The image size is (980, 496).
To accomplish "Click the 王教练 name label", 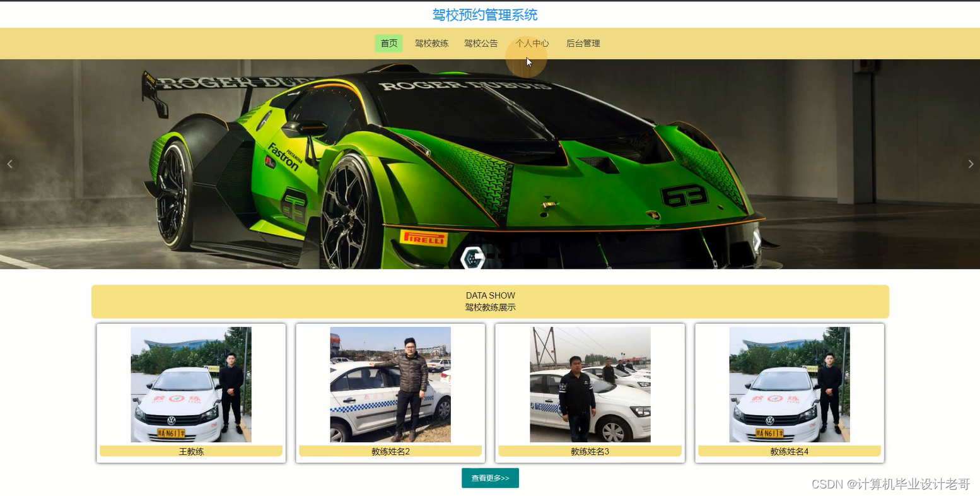I will point(191,452).
